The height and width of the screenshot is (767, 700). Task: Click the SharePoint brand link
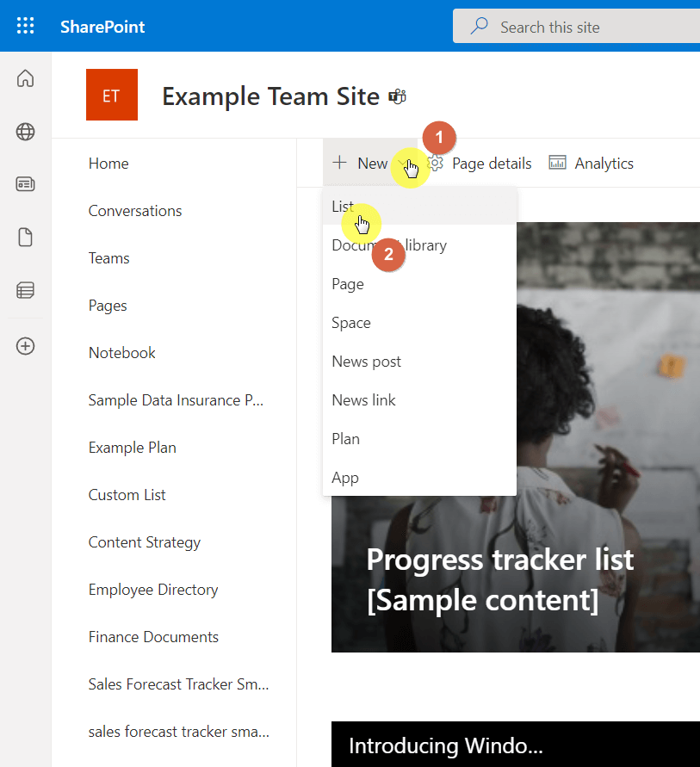102,27
